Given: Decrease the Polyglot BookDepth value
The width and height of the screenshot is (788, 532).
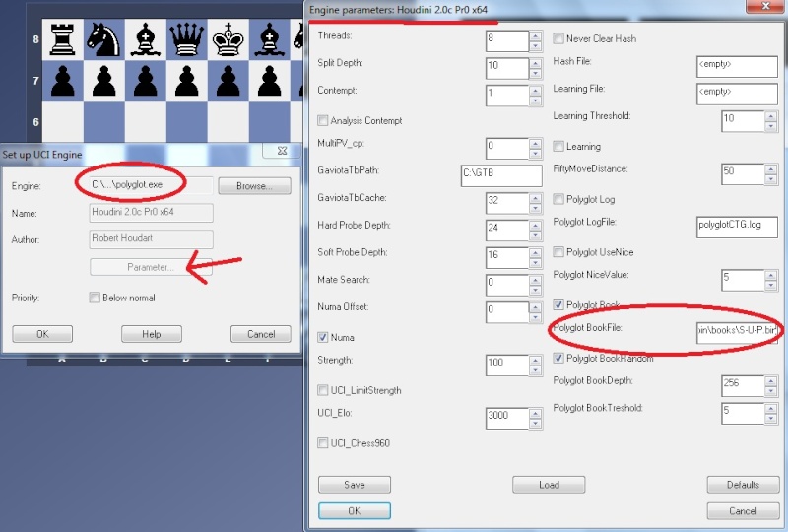Looking at the screenshot, I should click(x=771, y=391).
